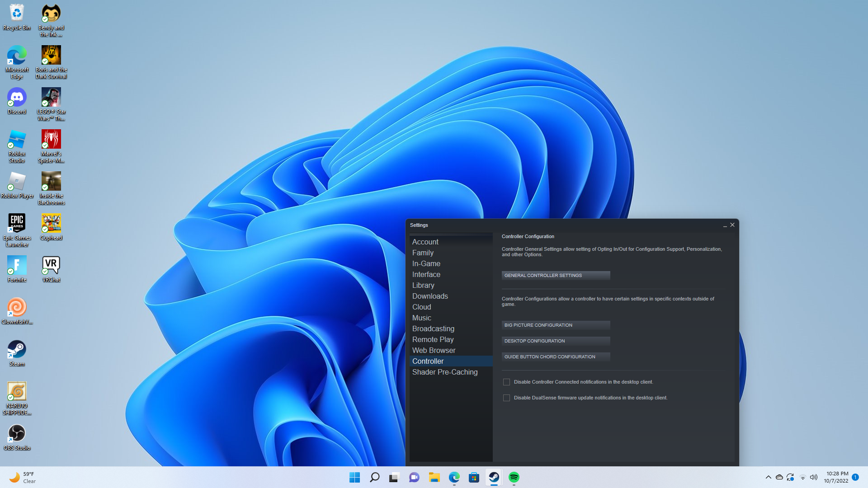Click General Controller Settings button
Image resolution: width=868 pixels, height=488 pixels.
point(556,275)
